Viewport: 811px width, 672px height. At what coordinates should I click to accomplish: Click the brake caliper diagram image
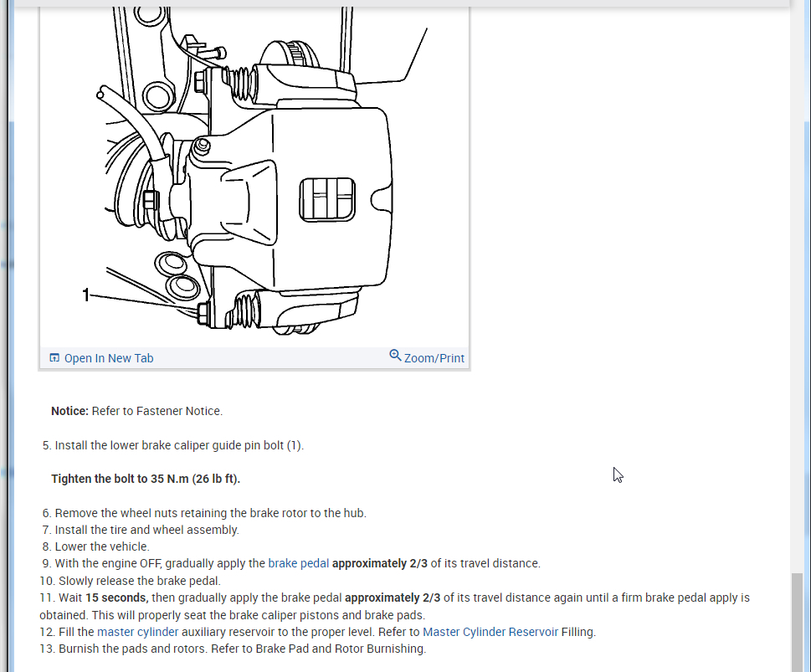tap(254, 177)
